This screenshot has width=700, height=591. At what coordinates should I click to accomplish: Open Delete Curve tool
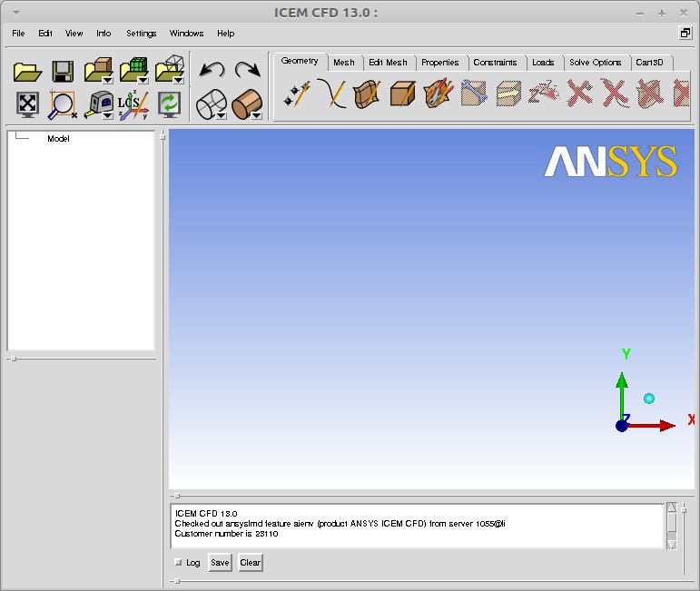click(x=615, y=94)
